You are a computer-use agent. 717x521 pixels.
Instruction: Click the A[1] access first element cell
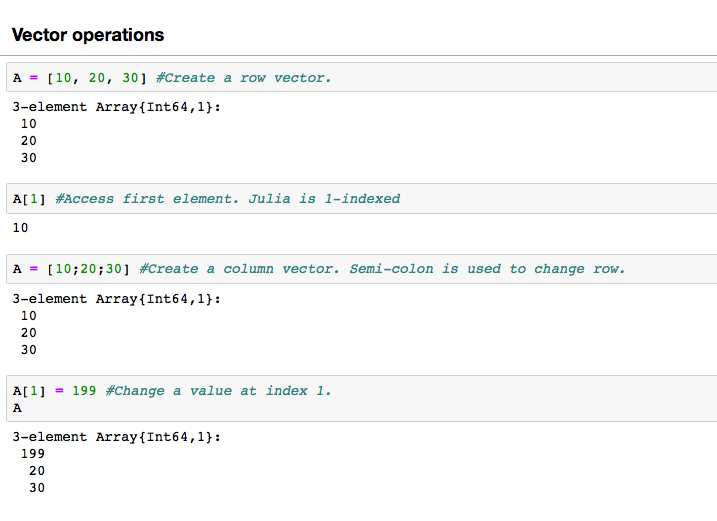tap(362, 199)
